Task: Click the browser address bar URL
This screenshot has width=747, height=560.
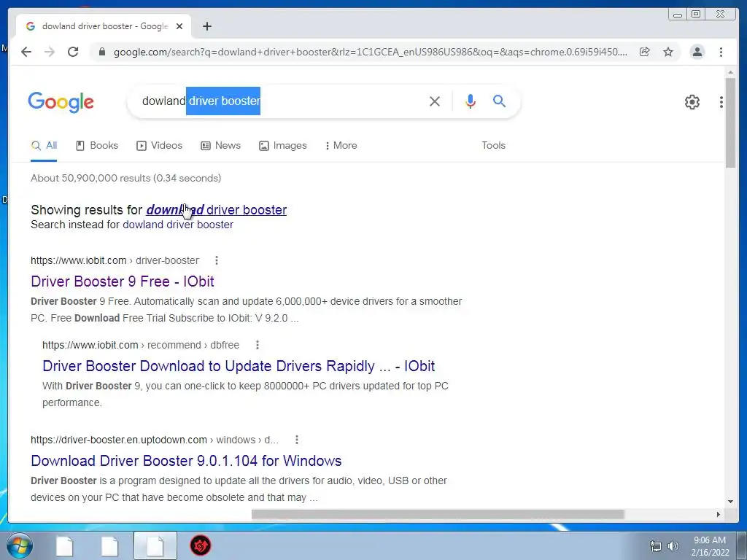Action: [370, 52]
